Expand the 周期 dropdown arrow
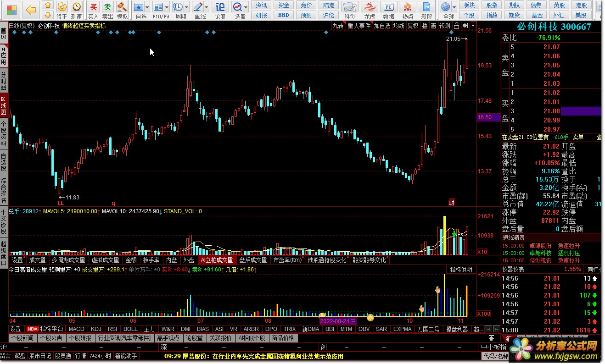This screenshot has height=364, width=605. pos(186,7)
